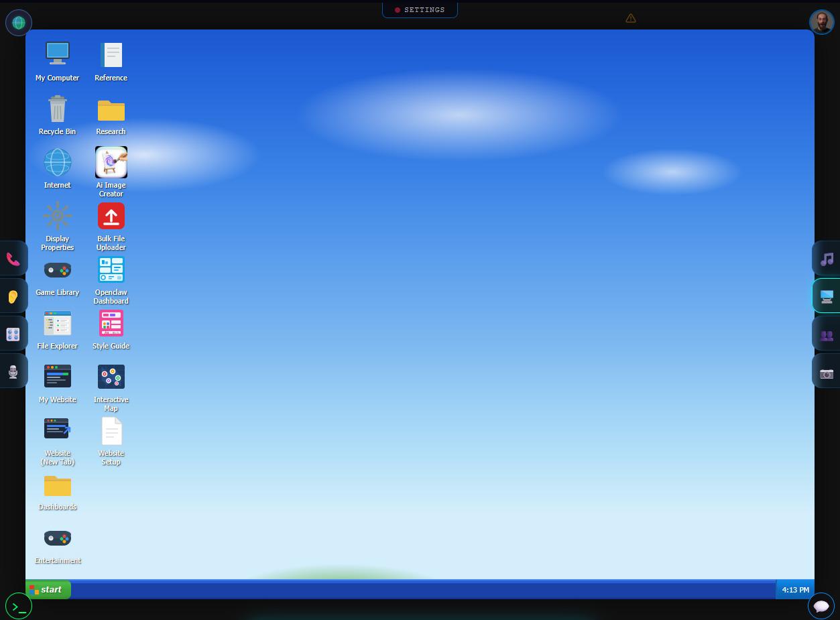Open the Bulk File Uploader

point(111,216)
